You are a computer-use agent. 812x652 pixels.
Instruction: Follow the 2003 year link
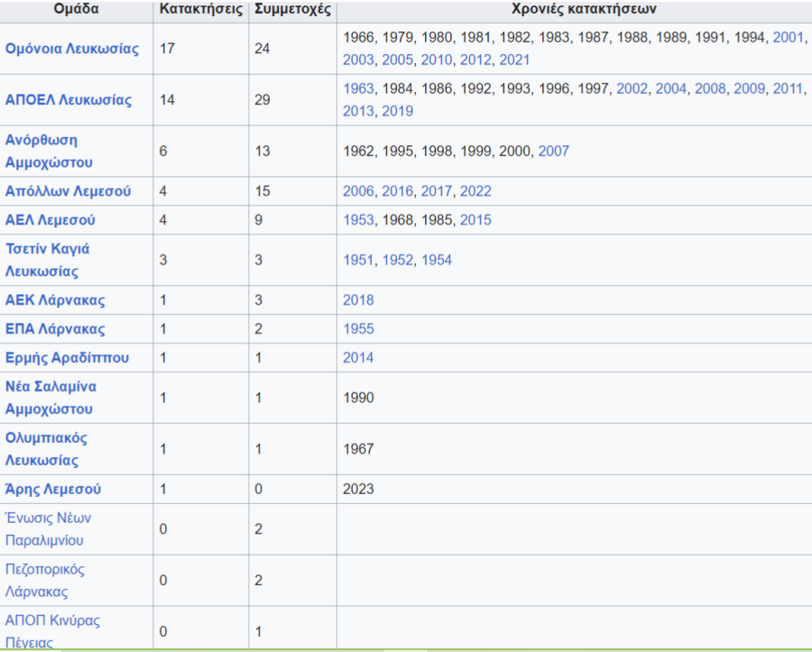(x=358, y=60)
